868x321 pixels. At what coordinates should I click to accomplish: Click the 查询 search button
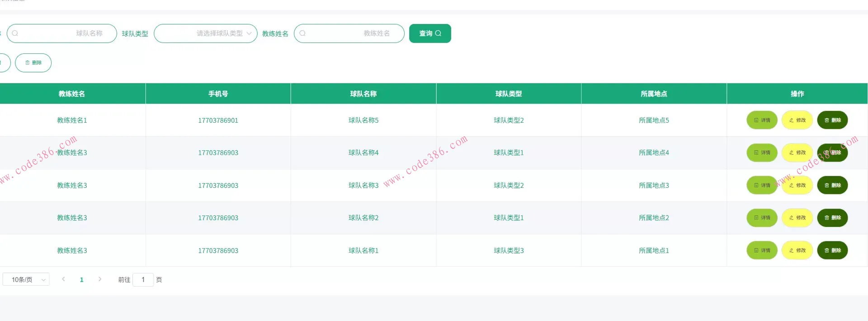pos(429,34)
